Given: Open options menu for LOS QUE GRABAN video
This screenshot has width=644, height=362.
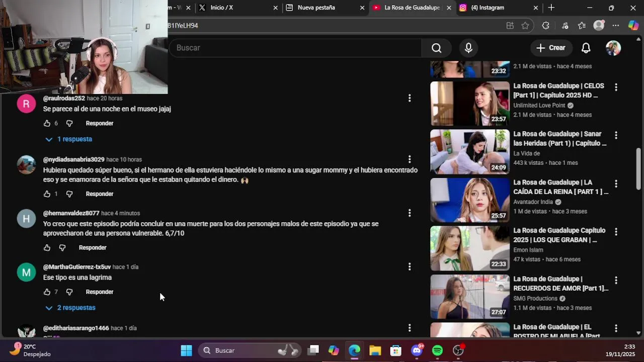Looking at the screenshot, I should [x=616, y=232].
